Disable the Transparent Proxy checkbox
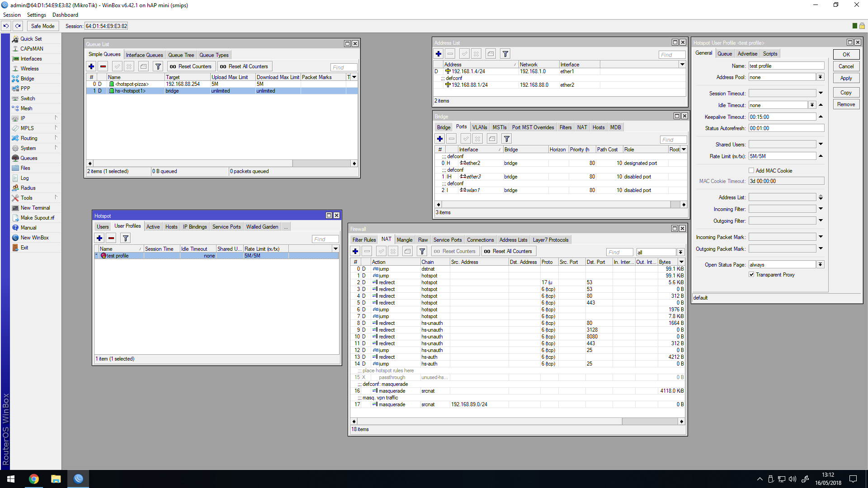The width and height of the screenshot is (868, 488). coord(751,274)
